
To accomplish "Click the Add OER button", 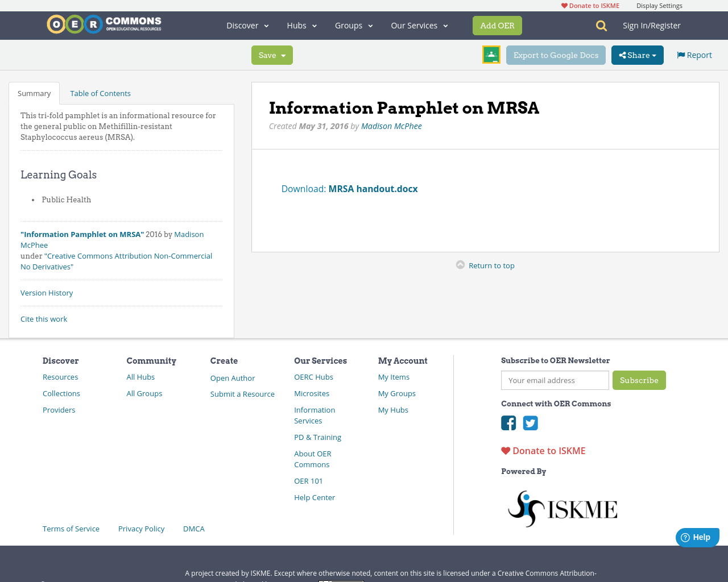I will pyautogui.click(x=497, y=25).
